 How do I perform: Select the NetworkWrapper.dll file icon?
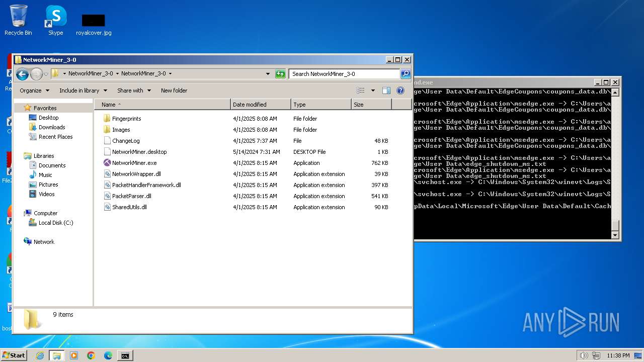coord(107,174)
